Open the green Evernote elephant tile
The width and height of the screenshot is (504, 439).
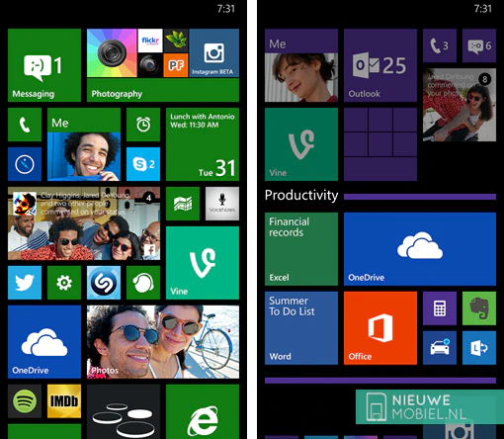479,308
